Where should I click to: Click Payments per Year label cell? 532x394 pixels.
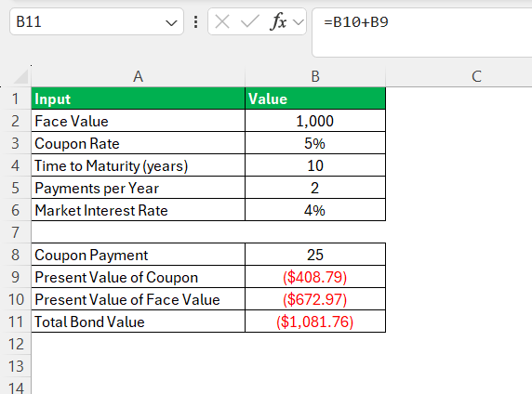[x=138, y=188]
